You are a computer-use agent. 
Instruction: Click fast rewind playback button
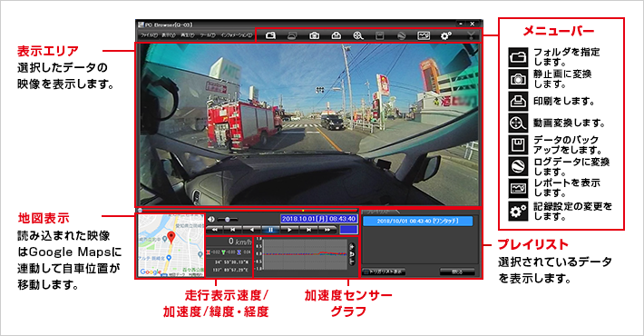click(x=214, y=230)
